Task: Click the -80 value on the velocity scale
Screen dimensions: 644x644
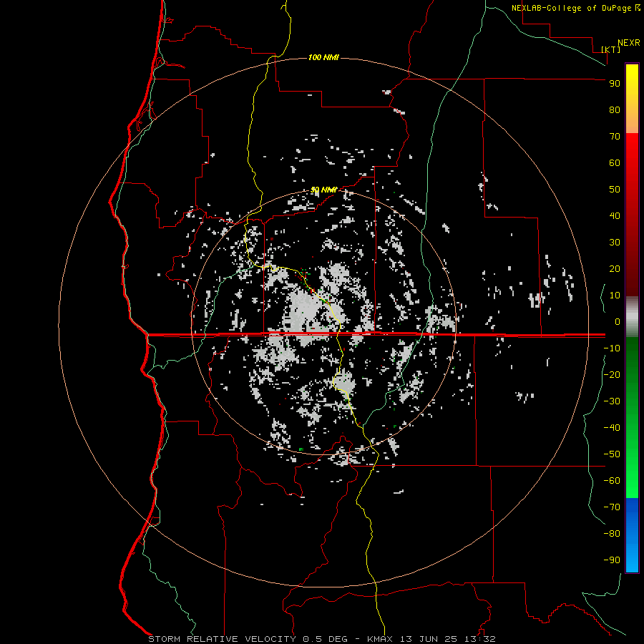Action: click(612, 534)
